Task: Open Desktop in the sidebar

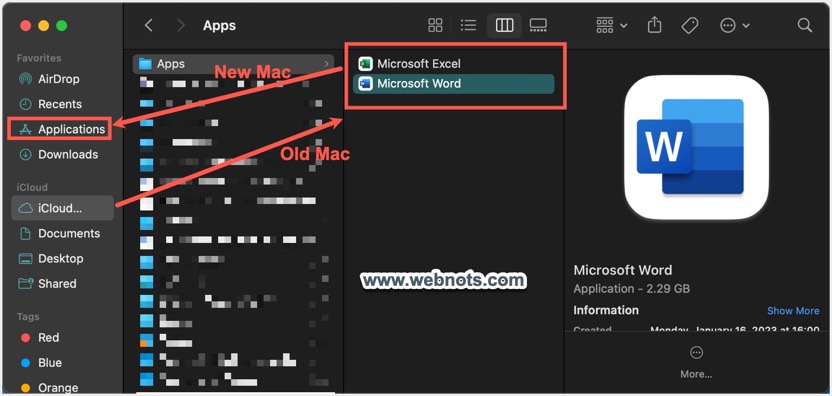Action: click(x=51, y=259)
